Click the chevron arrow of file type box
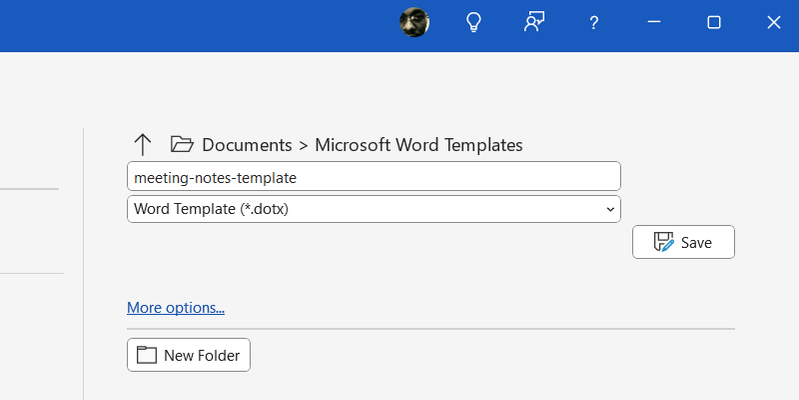The image size is (799, 400). (x=610, y=209)
